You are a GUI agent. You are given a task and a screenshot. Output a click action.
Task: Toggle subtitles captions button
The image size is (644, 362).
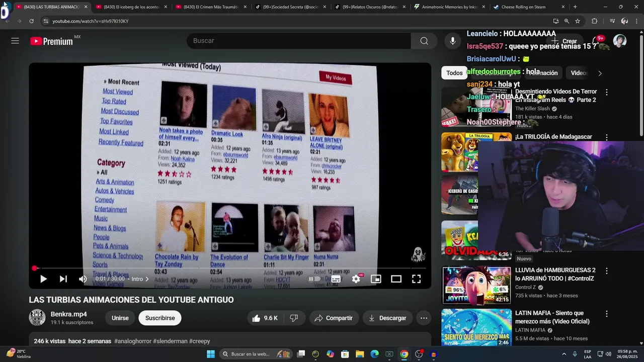pyautogui.click(x=336, y=279)
